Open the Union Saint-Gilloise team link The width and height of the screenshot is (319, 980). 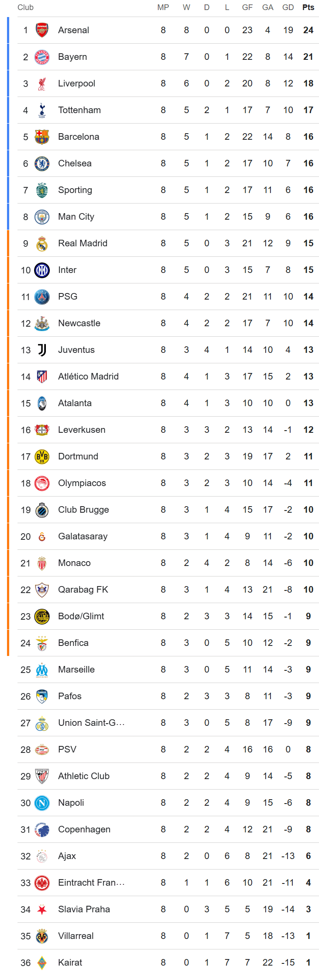(91, 723)
